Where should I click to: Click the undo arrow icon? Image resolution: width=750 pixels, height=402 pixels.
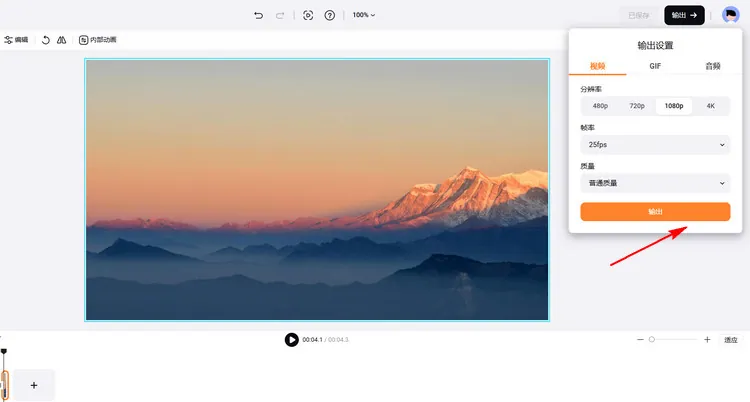click(x=259, y=15)
